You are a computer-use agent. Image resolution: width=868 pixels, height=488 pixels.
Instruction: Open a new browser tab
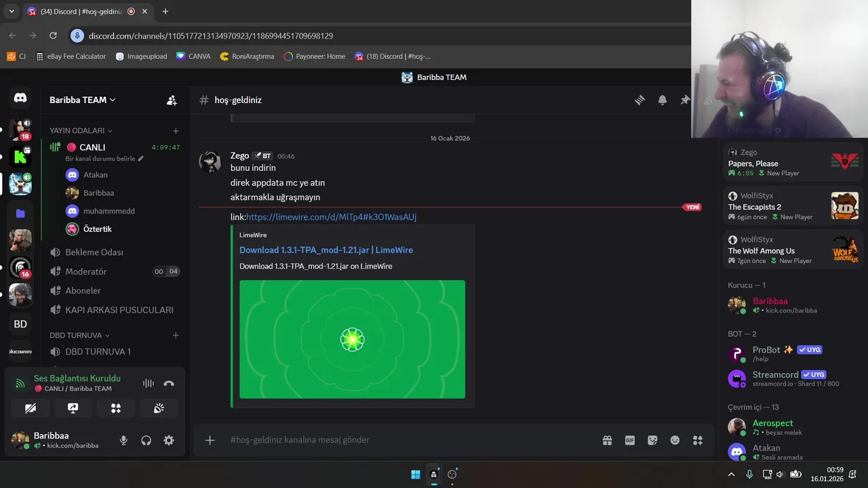coord(165,12)
